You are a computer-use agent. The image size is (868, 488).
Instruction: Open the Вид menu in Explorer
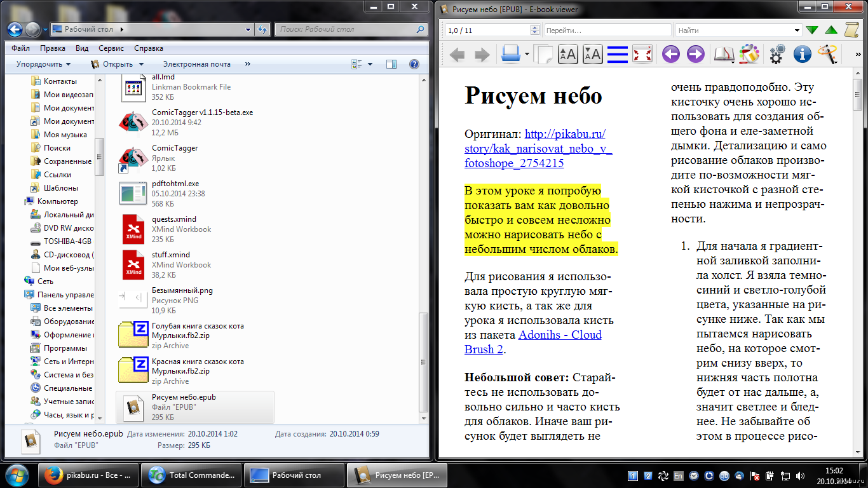(x=82, y=48)
